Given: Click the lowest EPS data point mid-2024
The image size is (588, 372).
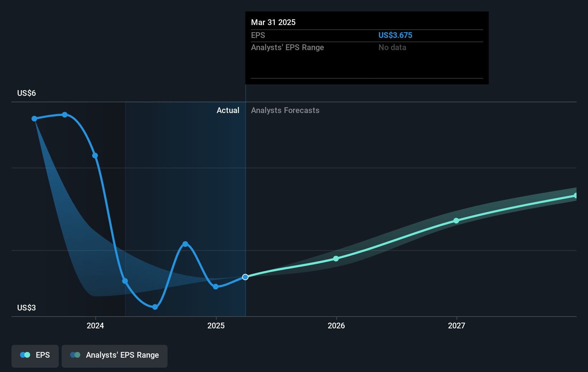Looking at the screenshot, I should point(155,307).
